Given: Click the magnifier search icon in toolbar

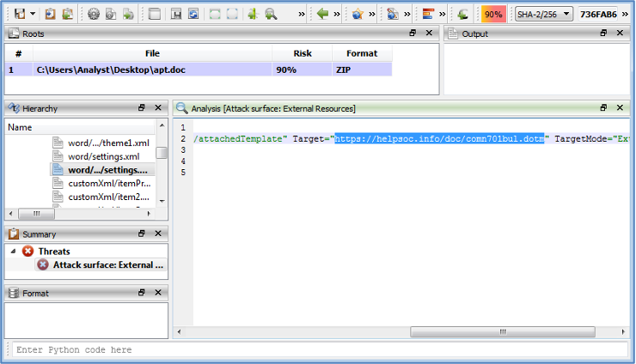Looking at the screenshot, I should [271, 15].
